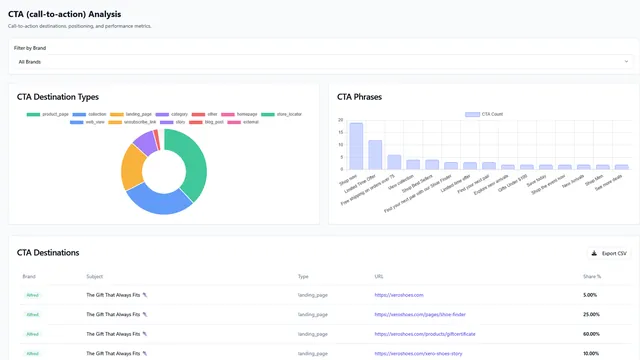
Task: Toggle the CTA Count legend entry
Action: [x=484, y=114]
